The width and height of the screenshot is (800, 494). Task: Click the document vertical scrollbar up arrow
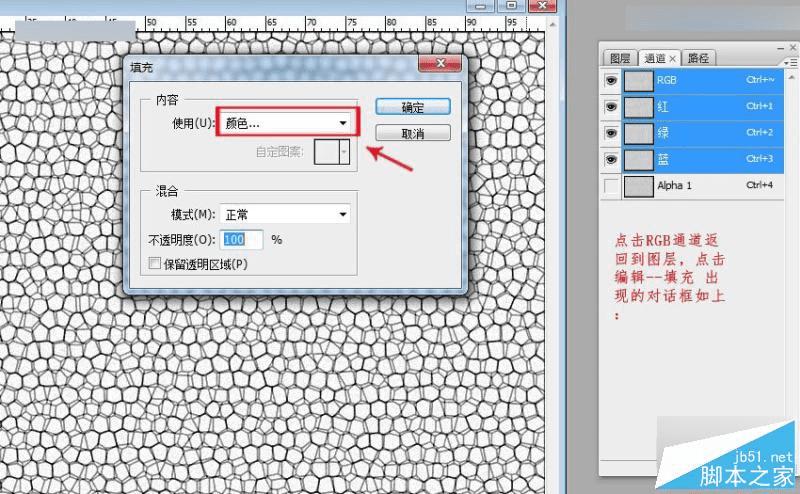[552, 24]
